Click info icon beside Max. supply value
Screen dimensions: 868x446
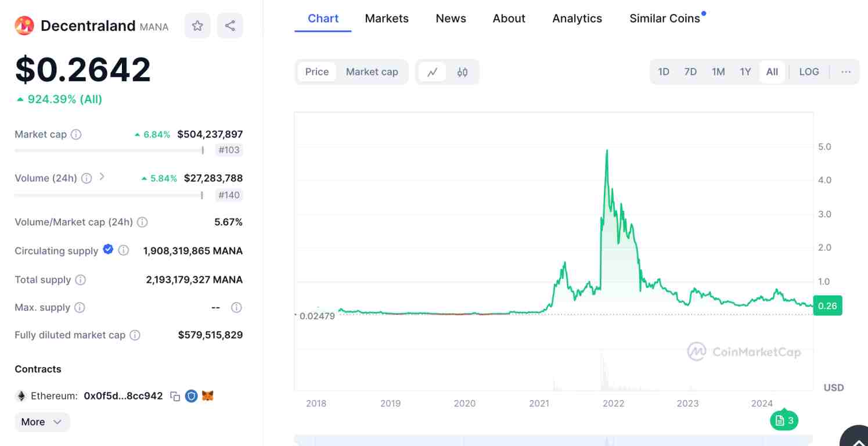pos(236,307)
